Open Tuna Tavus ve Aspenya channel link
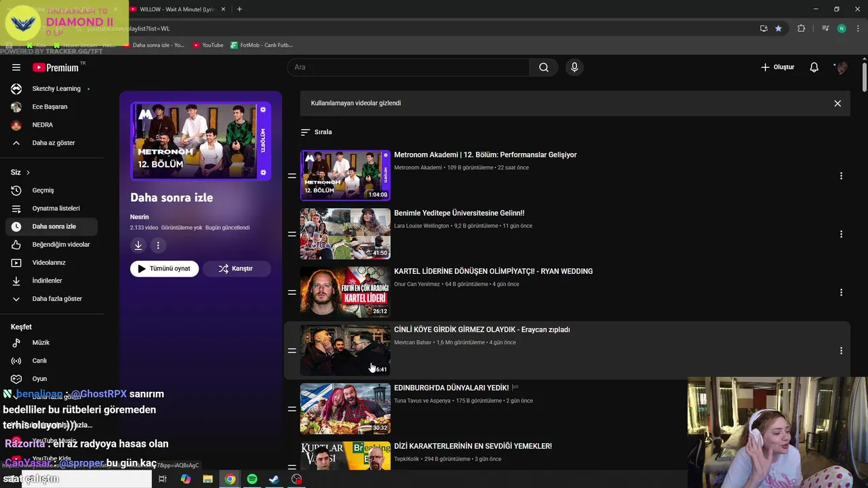 (422, 401)
